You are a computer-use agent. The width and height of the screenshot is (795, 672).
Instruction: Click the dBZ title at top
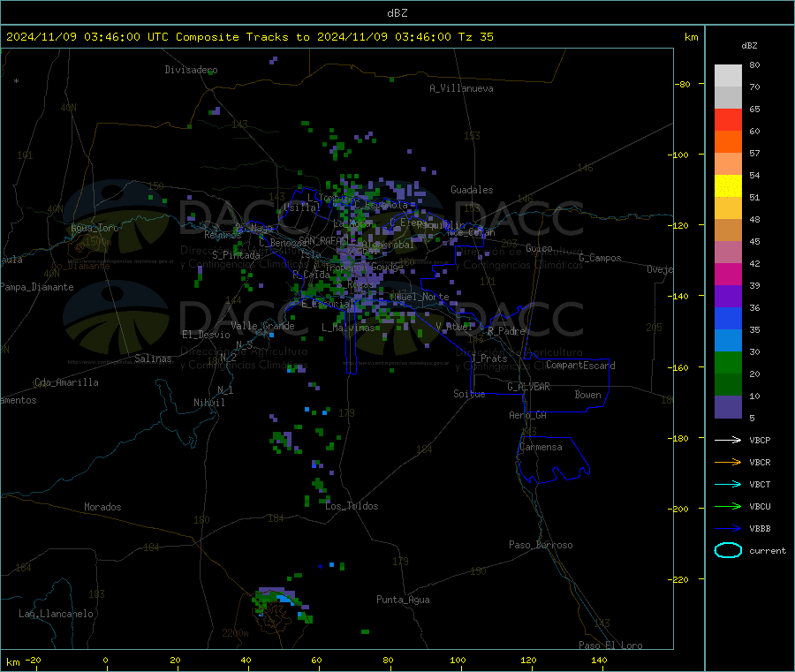click(x=397, y=12)
